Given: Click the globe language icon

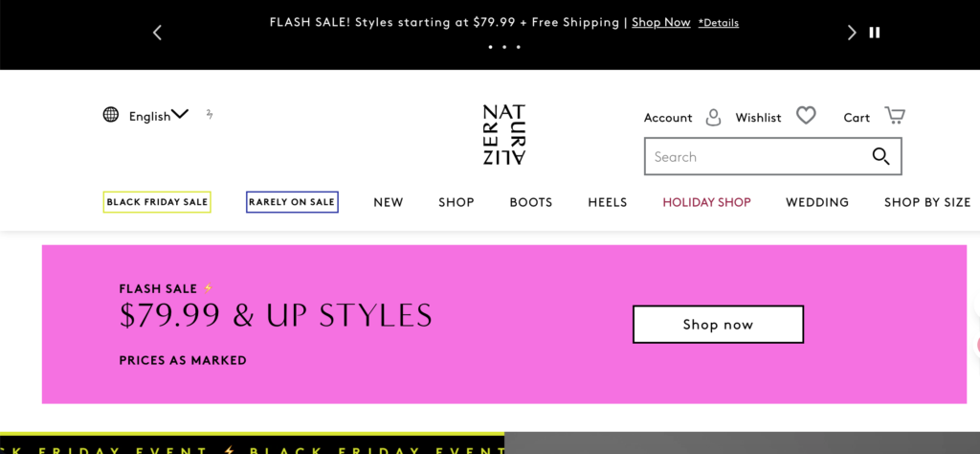Looking at the screenshot, I should [111, 115].
